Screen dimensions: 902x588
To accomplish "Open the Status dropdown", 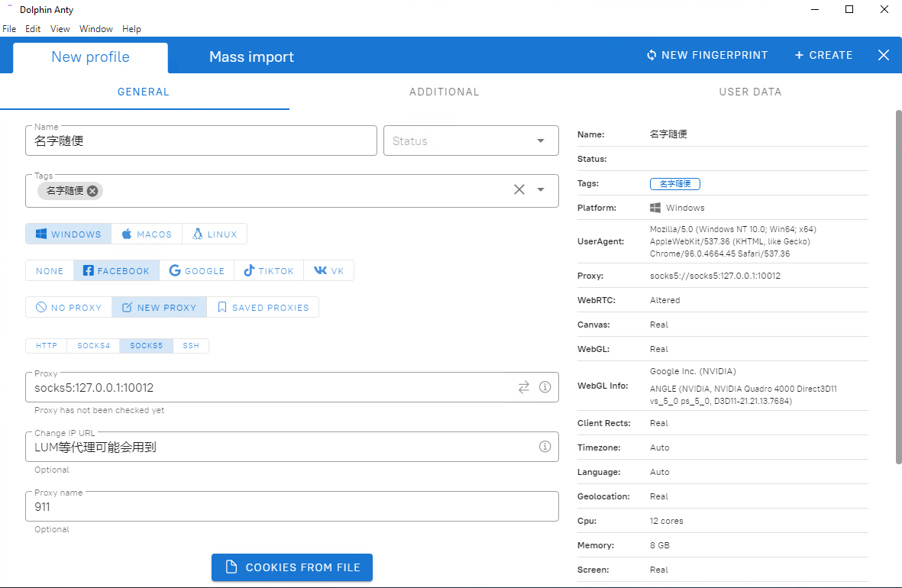I will 471,141.
